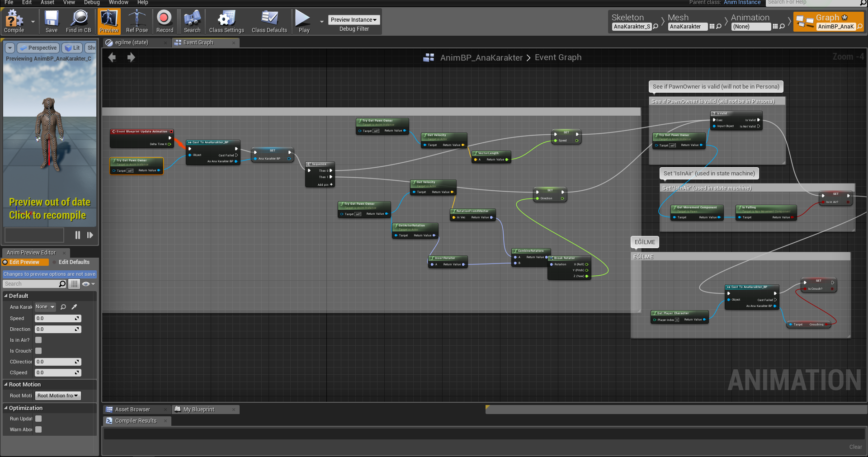Start recording with the Record icon

coord(165,21)
